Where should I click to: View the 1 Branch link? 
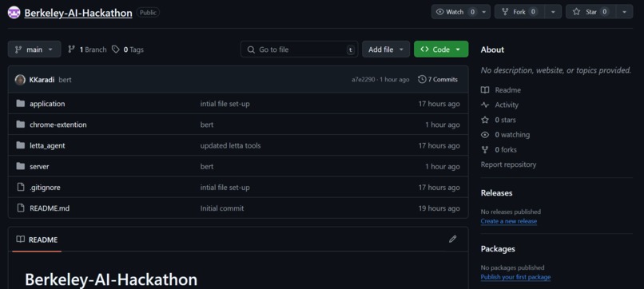87,49
